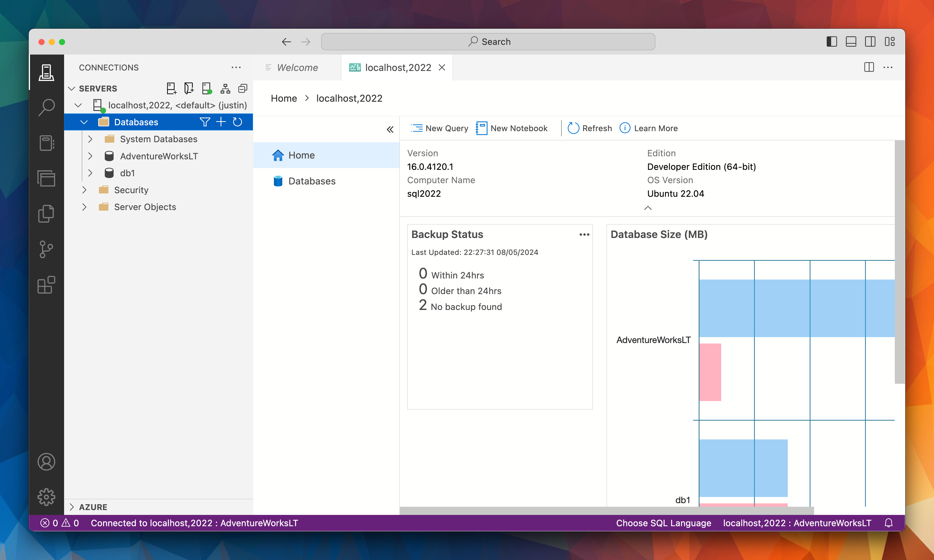Screen dimensions: 934x560
Task: Collapse the SERVERS section
Action: tap(72, 88)
